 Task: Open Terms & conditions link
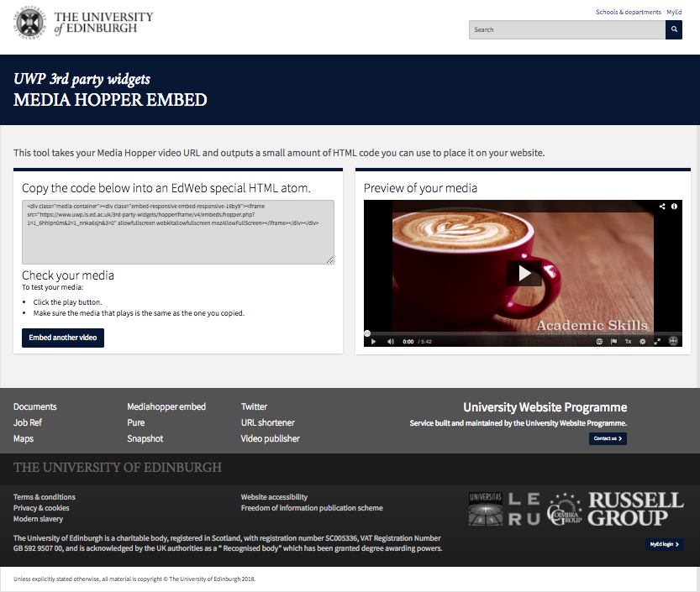coord(45,497)
